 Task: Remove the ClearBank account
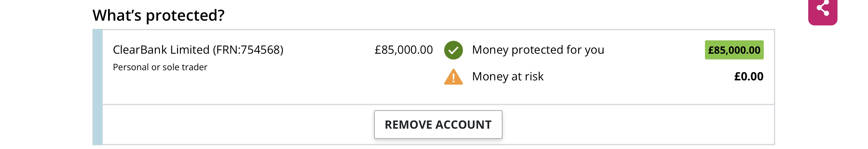click(438, 125)
